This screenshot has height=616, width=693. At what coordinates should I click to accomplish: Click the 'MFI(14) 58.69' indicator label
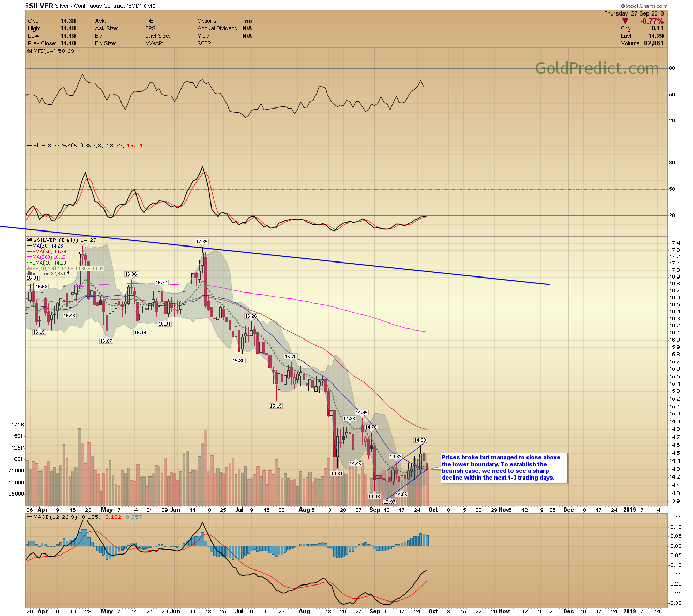click(x=54, y=51)
